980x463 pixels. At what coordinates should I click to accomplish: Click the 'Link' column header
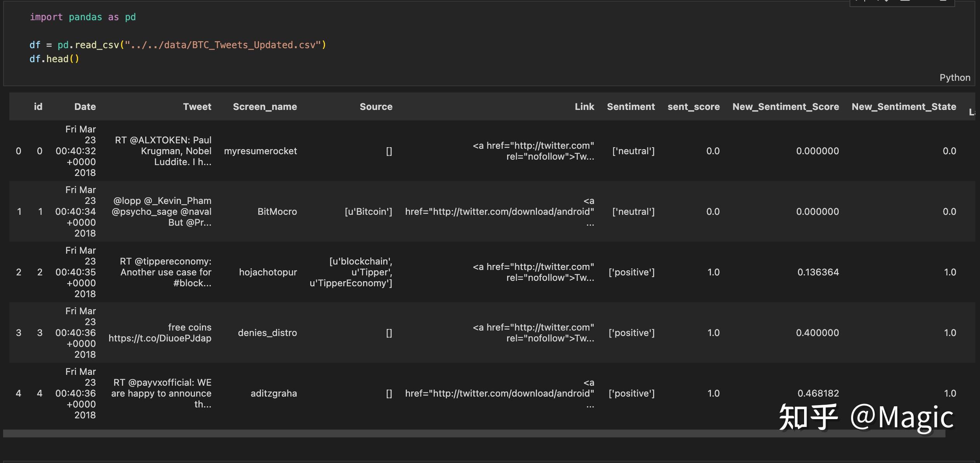[x=584, y=107]
